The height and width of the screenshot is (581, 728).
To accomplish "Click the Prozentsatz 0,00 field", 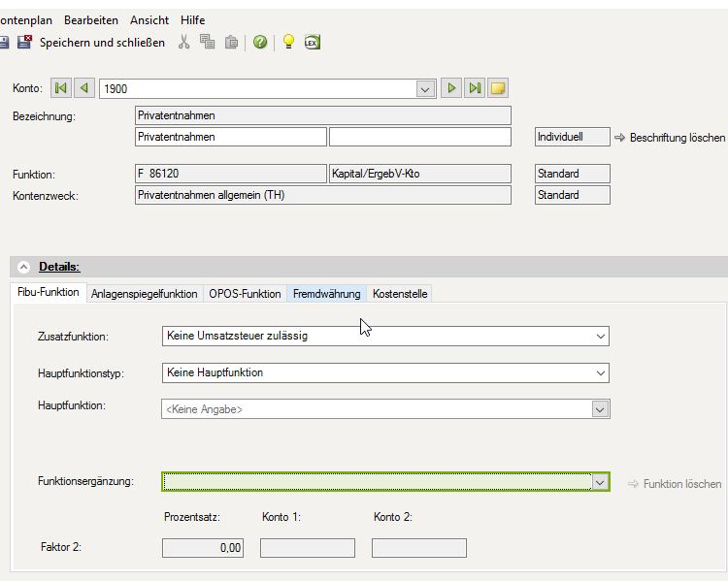I will coord(203,548).
